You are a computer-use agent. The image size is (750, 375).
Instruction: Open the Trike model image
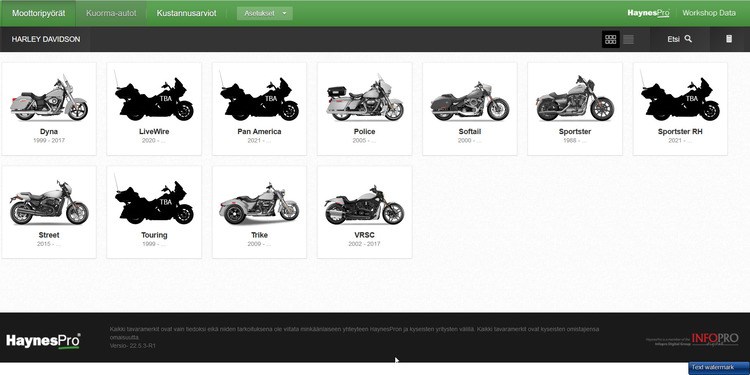pyautogui.click(x=259, y=204)
